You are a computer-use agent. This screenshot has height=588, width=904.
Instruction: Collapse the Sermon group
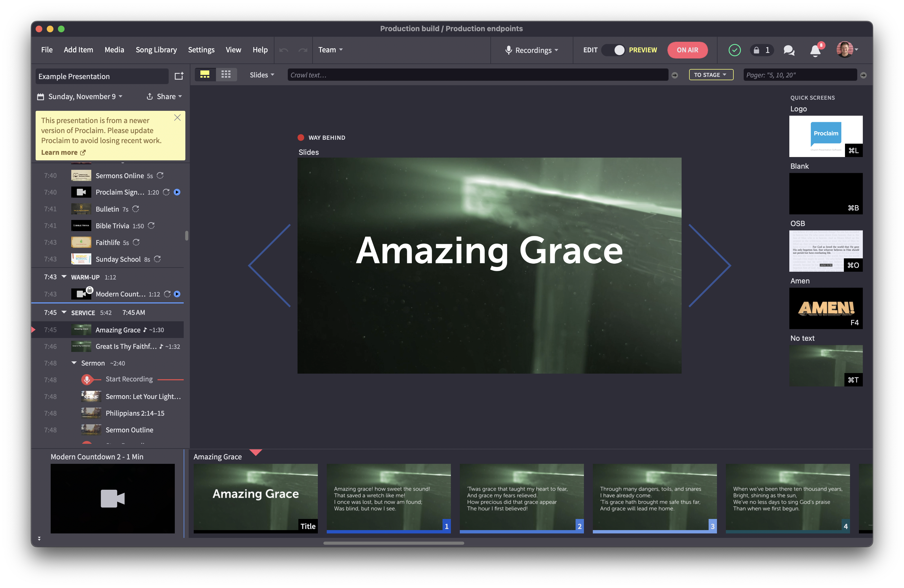tap(74, 363)
